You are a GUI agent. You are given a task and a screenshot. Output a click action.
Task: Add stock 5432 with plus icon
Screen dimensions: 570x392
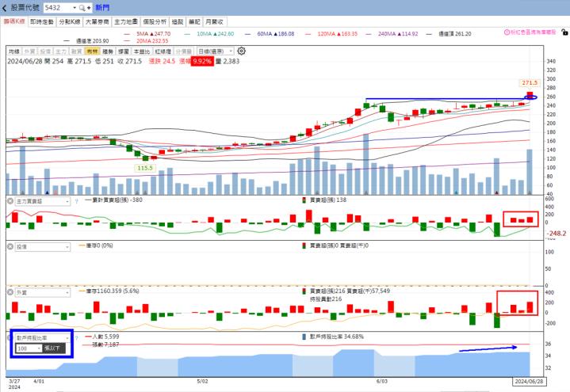tap(89, 8)
